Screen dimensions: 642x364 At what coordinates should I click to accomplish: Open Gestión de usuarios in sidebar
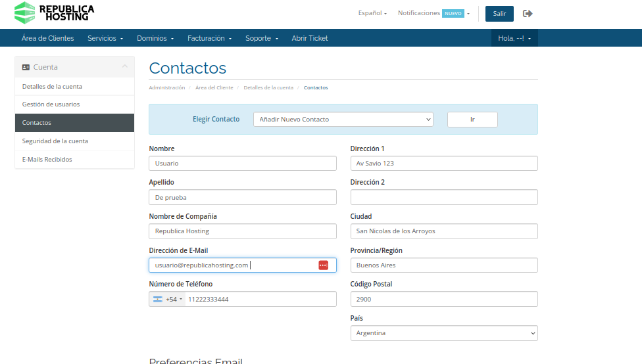(51, 104)
